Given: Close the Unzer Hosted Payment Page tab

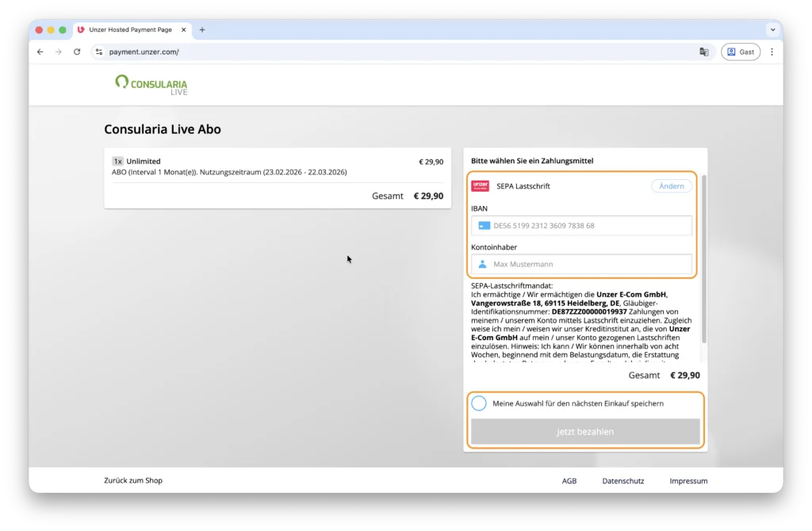Looking at the screenshot, I should 184,30.
